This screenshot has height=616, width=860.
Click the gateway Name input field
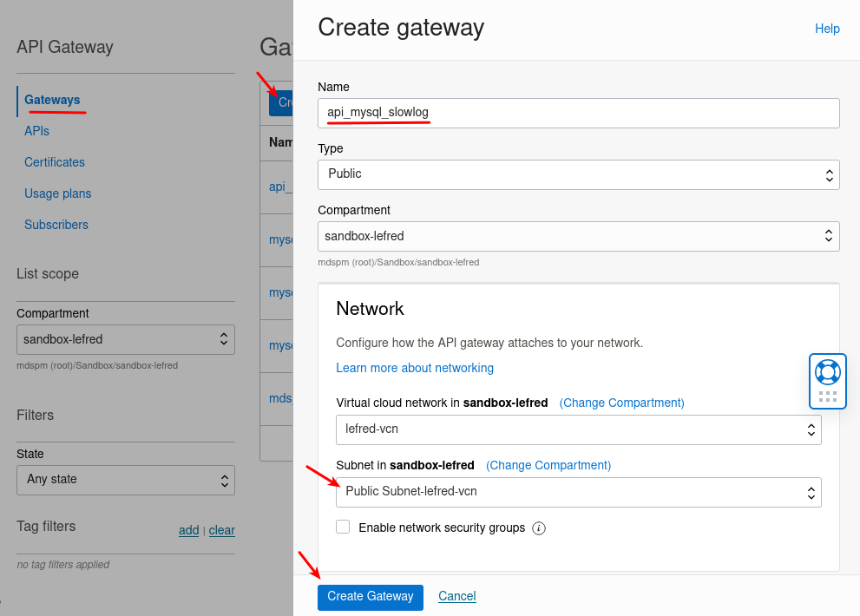click(577, 113)
